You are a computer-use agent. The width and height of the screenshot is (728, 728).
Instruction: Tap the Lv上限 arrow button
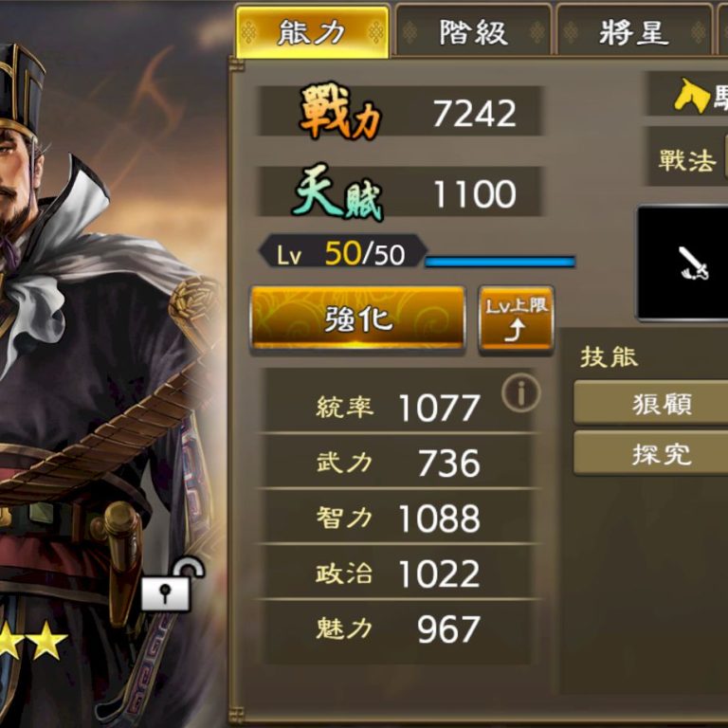pos(517,319)
